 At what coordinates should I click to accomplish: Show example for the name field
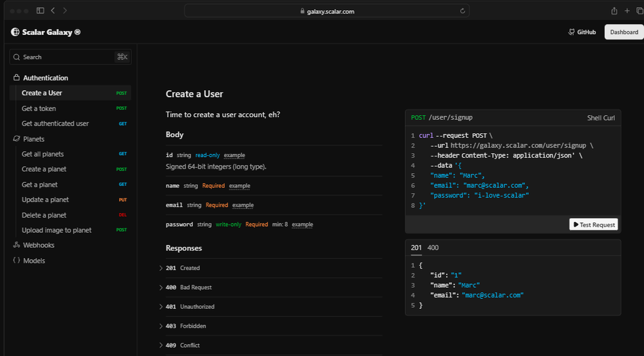tap(240, 185)
